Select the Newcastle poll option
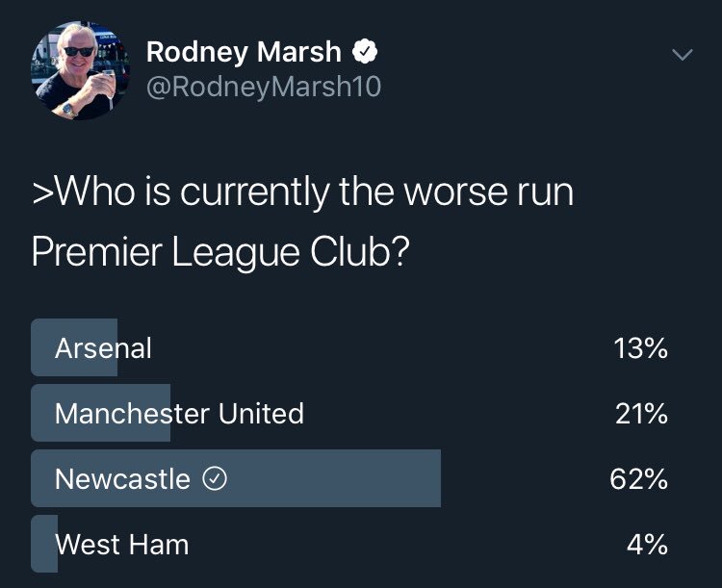The image size is (722, 588). (350, 479)
